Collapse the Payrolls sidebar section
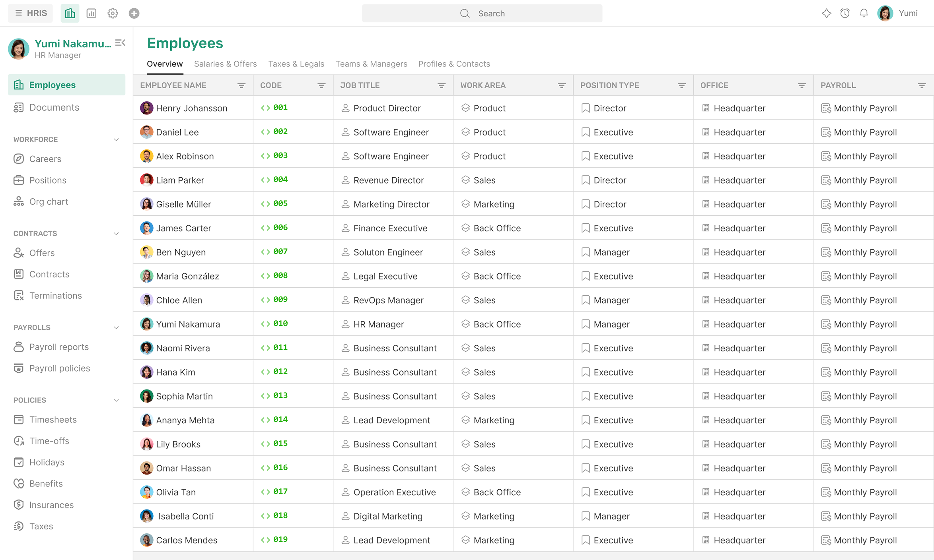The image size is (934, 560). point(116,327)
